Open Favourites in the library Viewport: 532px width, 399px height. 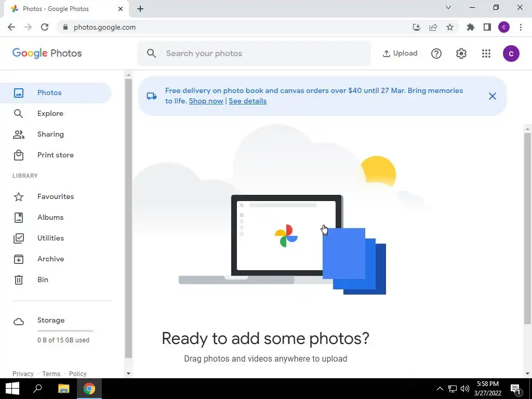(x=56, y=196)
